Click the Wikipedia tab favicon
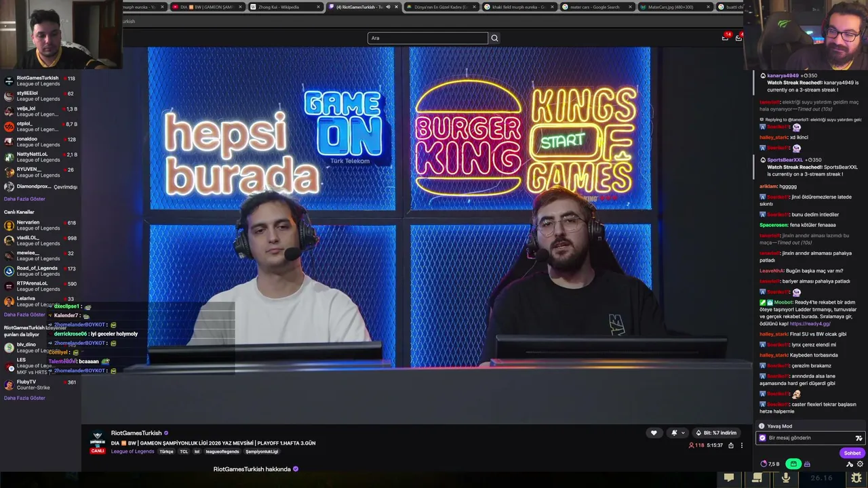 tap(254, 7)
